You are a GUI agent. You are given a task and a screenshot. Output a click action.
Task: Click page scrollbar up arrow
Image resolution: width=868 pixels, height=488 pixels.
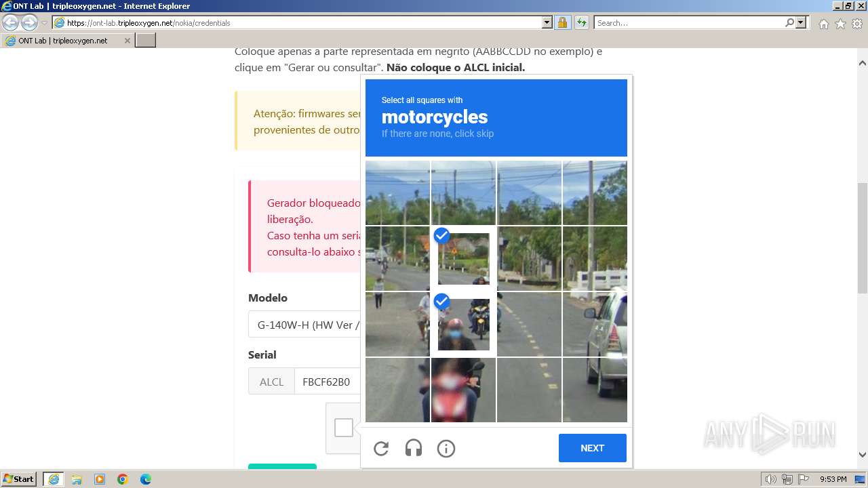(x=863, y=63)
